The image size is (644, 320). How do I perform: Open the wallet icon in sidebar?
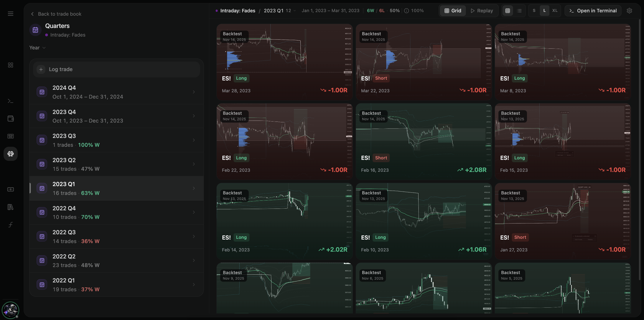(11, 119)
